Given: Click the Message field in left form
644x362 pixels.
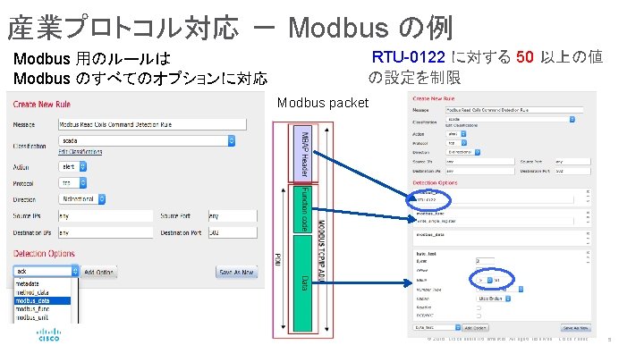Looking at the screenshot, I should click(152, 124).
